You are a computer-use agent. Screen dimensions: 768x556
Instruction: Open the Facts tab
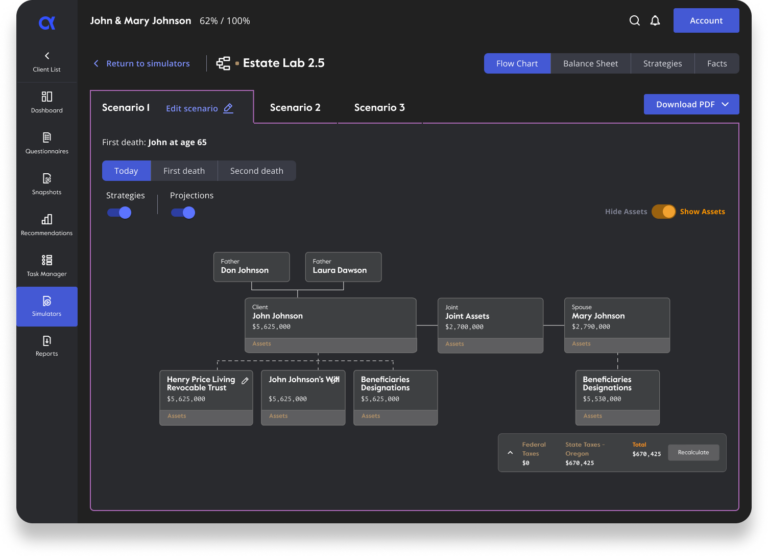(x=717, y=64)
